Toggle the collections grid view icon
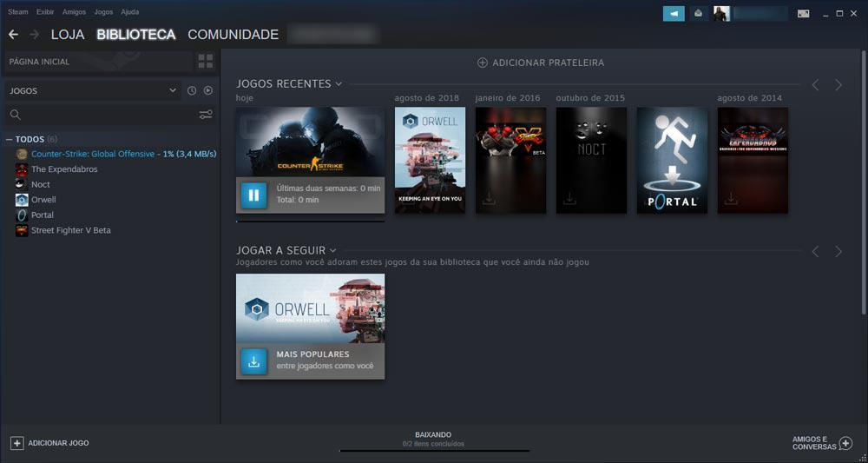 click(x=206, y=62)
